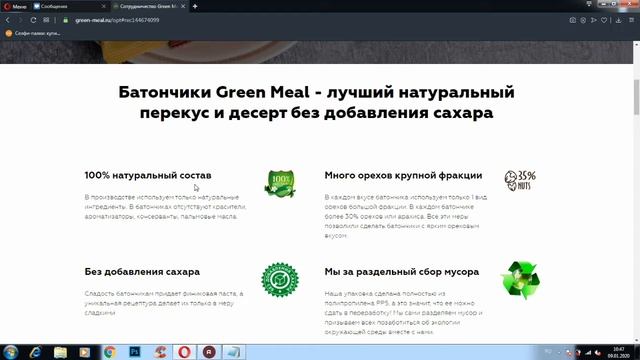Screen dimensions: 640x360
Task: Launch Internet Explorer from taskbar
Action: (36, 352)
